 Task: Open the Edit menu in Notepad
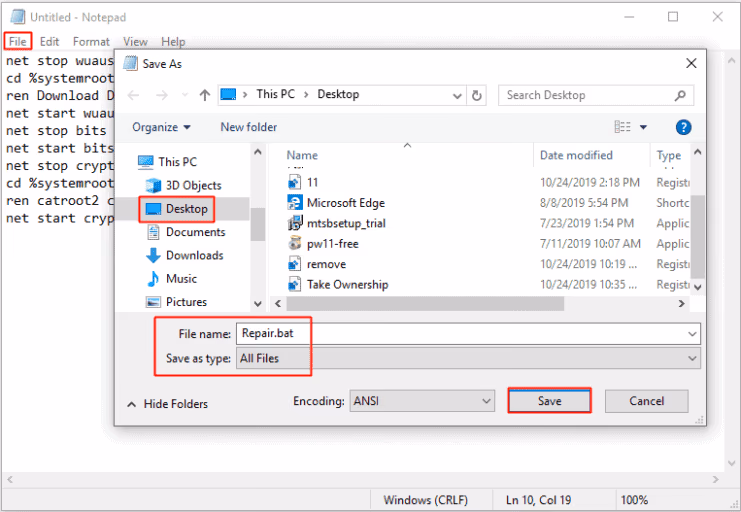[x=50, y=42]
